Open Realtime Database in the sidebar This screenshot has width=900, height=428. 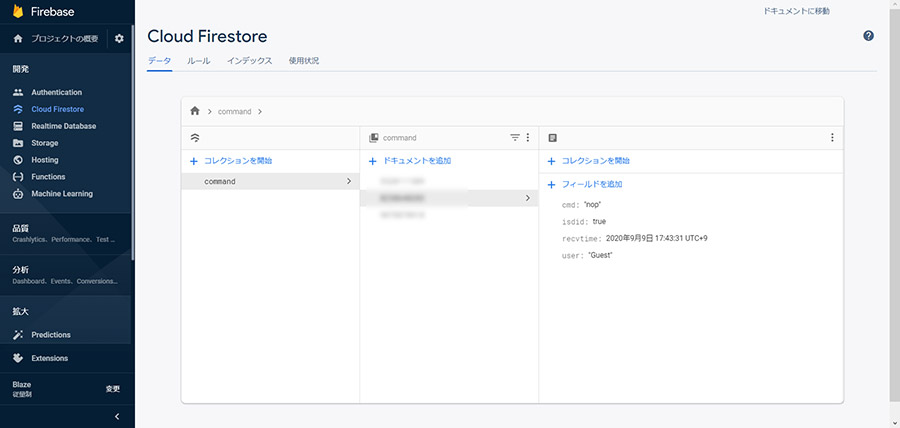[64, 126]
